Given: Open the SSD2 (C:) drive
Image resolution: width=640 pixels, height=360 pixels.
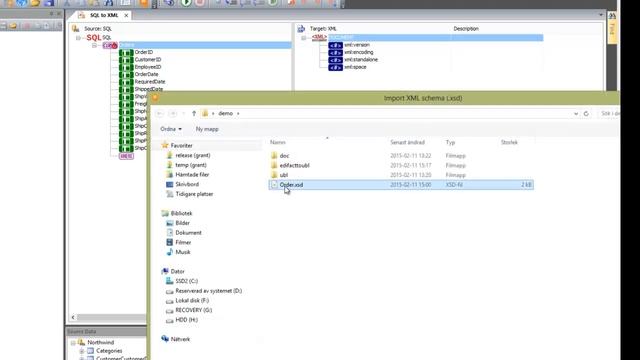Looking at the screenshot, I should [x=187, y=281].
